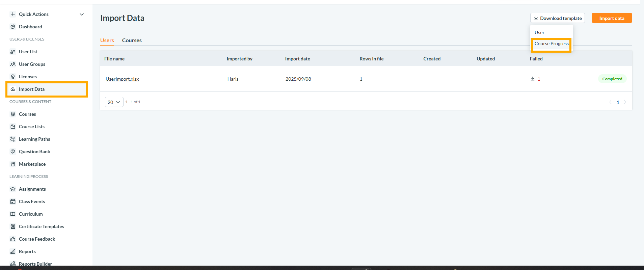This screenshot has height=270, width=644.
Task: Expand the Quick Actions chevron
Action: coord(82,14)
